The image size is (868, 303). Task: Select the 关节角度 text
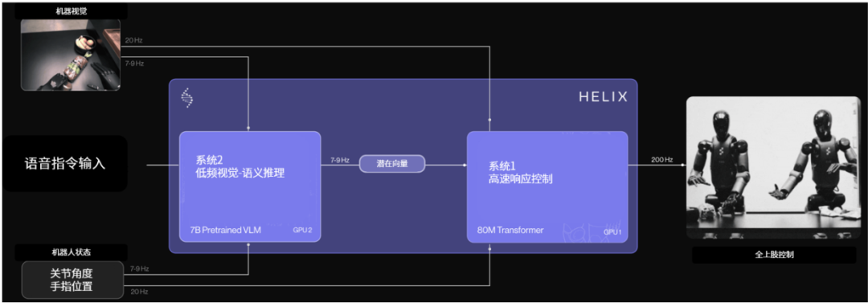pyautogui.click(x=72, y=273)
